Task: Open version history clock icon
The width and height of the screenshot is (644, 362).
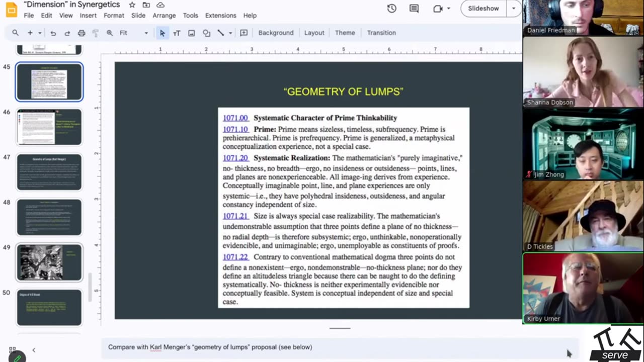Action: pos(391,9)
